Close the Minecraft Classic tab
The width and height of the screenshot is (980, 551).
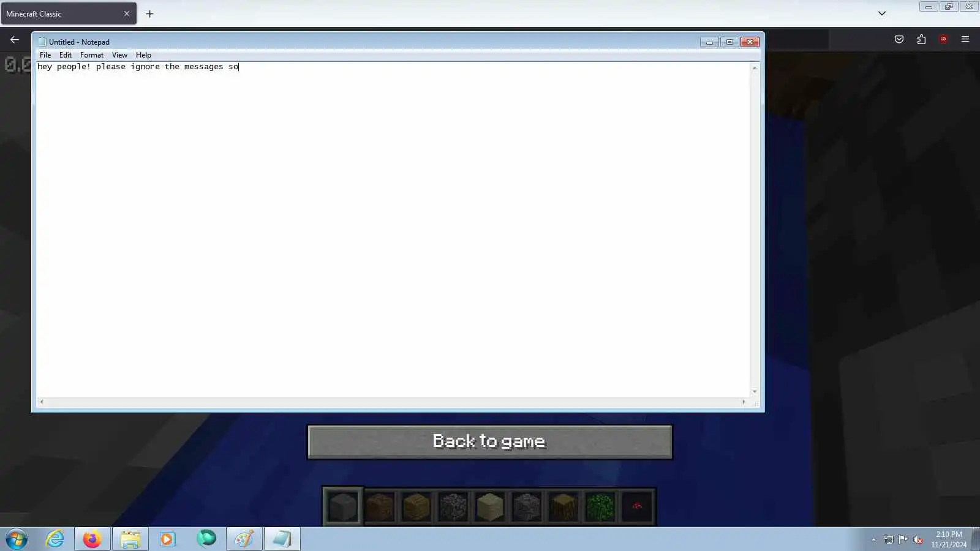(x=127, y=13)
